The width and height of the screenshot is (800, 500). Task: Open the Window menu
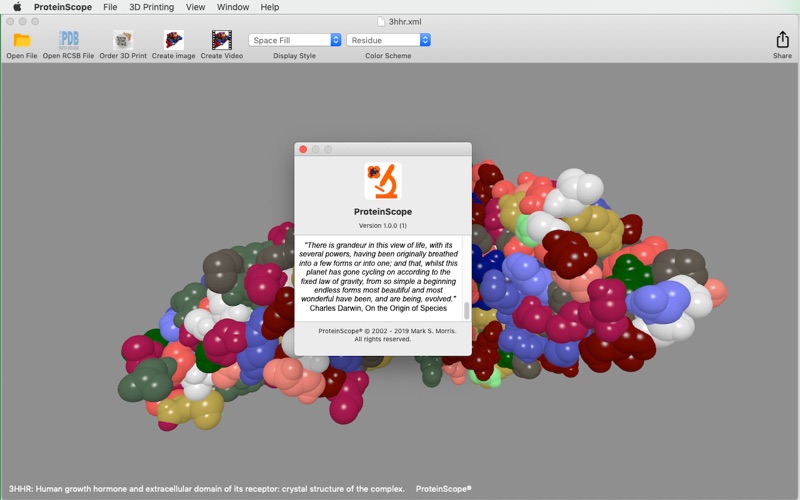click(233, 7)
